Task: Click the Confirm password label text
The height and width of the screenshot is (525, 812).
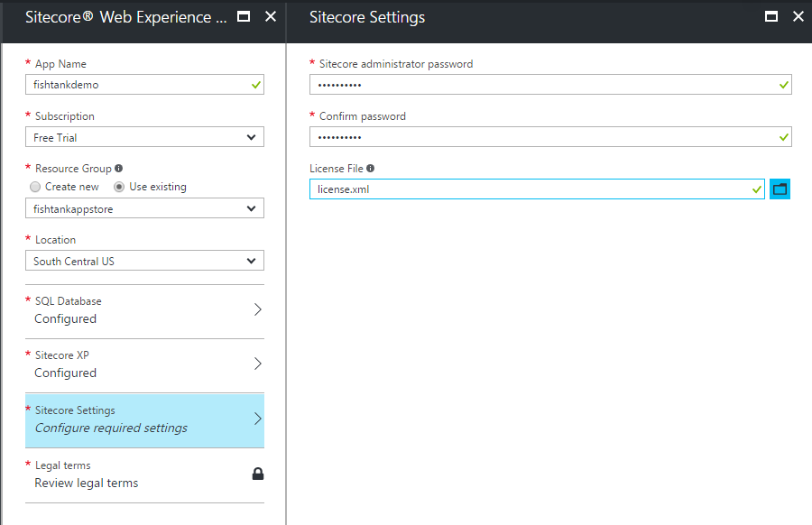Action: pyautogui.click(x=363, y=116)
